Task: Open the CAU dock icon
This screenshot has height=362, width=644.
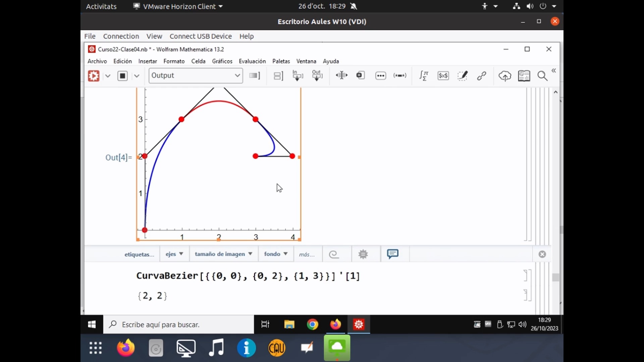Action: click(x=277, y=348)
